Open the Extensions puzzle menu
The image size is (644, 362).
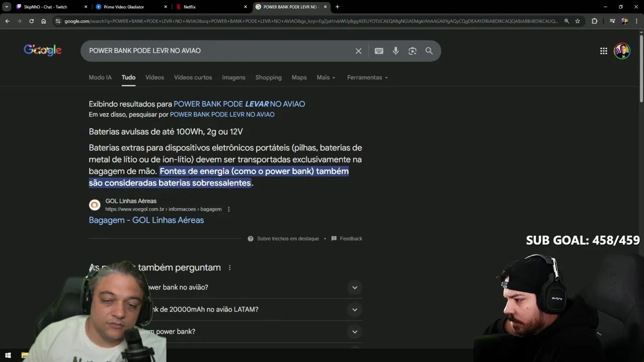click(x=595, y=21)
